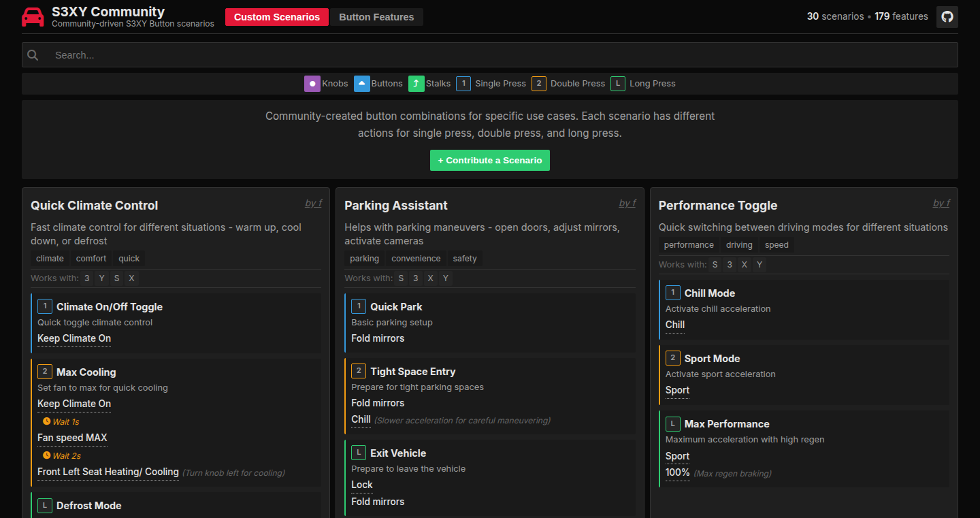Image resolution: width=980 pixels, height=518 pixels.
Task: Click the purple Knobs legend icon
Action: pos(312,84)
